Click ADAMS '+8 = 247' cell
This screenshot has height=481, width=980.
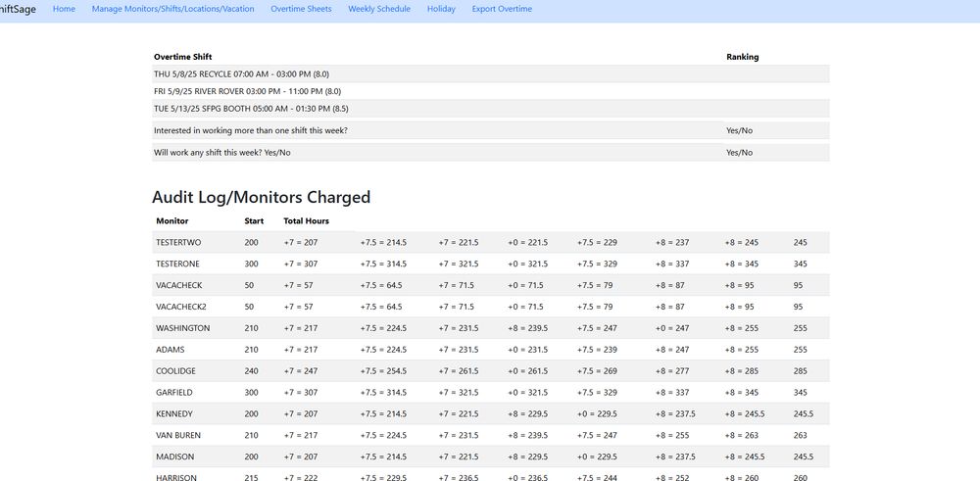(x=672, y=350)
